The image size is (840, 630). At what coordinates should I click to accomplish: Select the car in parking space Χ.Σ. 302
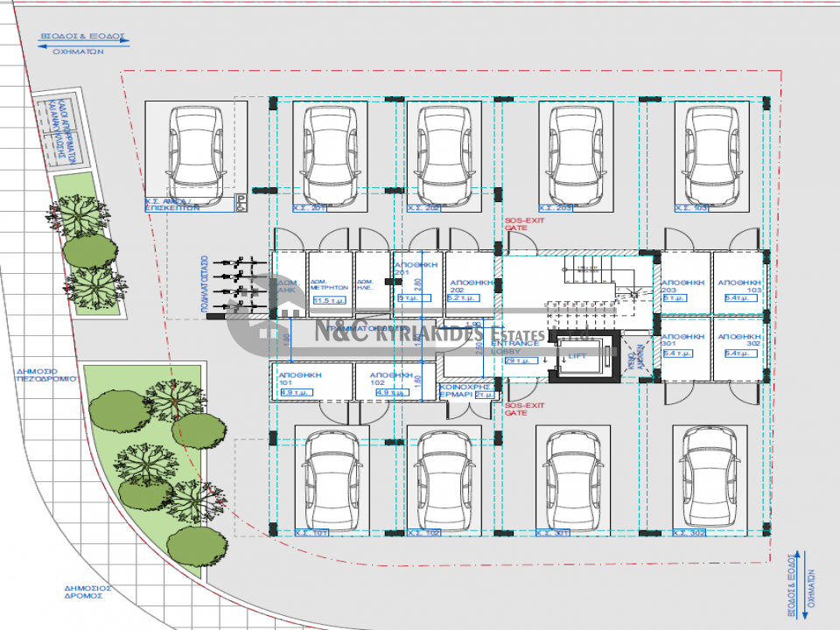[x=710, y=478]
